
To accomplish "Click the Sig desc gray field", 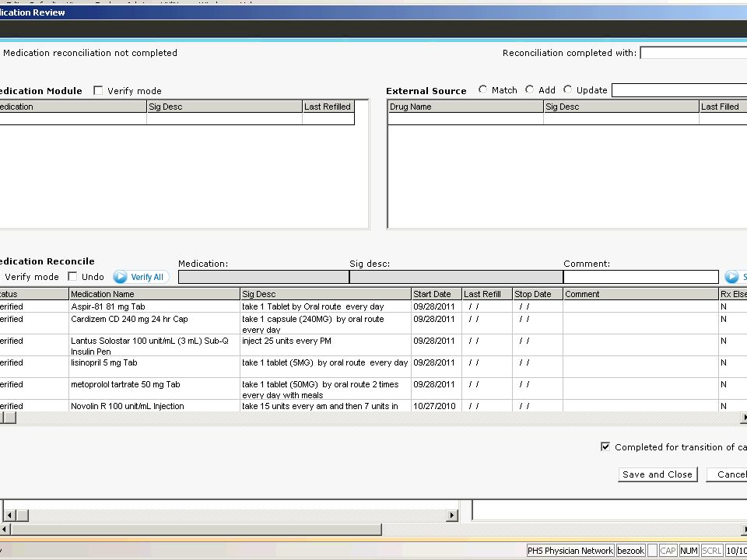I will (457, 277).
